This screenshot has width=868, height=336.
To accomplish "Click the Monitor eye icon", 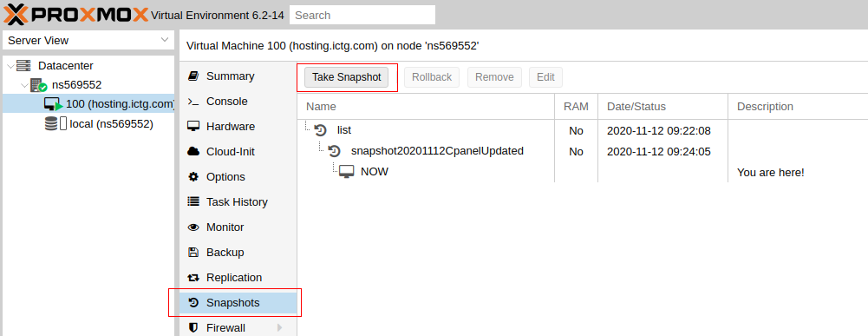I will tap(193, 227).
